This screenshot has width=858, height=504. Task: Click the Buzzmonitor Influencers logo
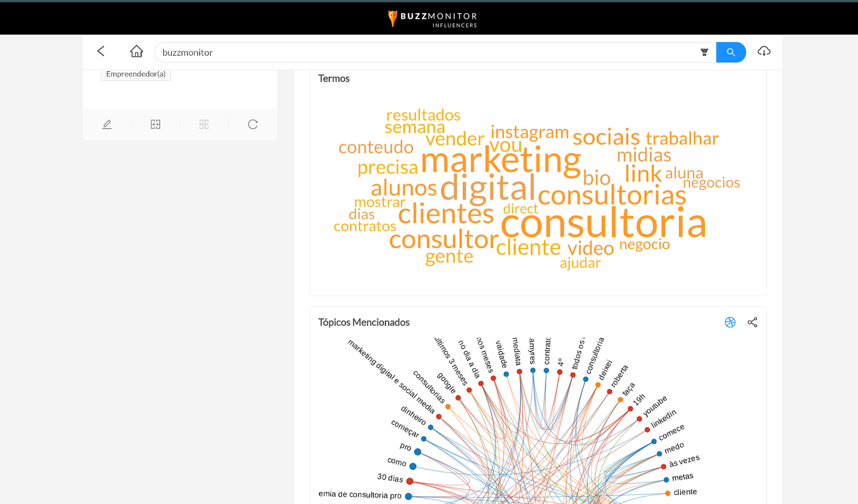432,18
